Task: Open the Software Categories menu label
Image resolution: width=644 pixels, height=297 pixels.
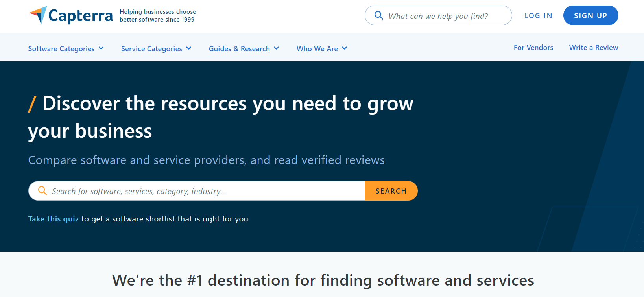Action: click(61, 49)
